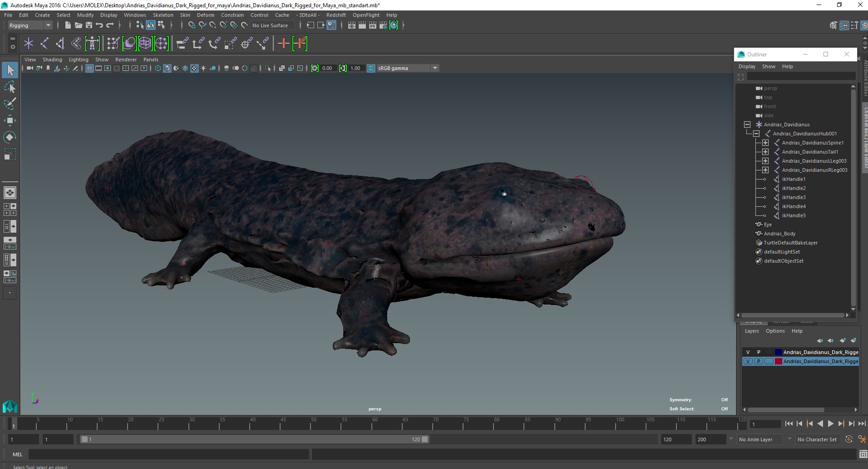Toggle the viewport exposure button

(315, 68)
